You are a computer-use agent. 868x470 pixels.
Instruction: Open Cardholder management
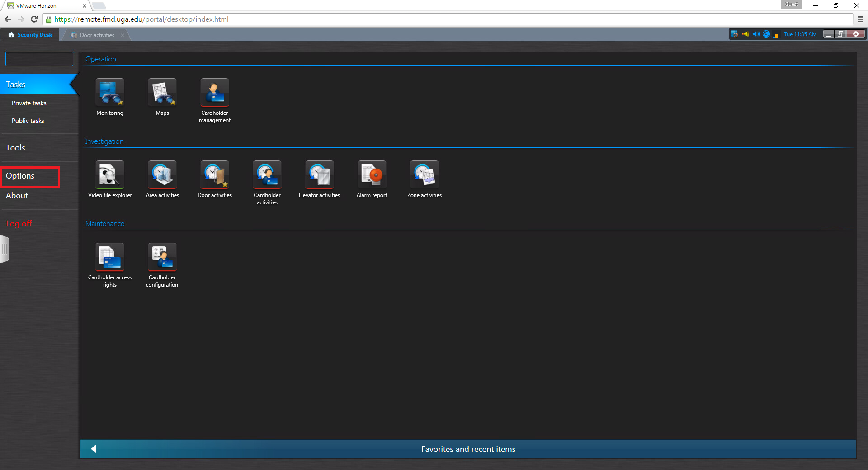point(214,93)
